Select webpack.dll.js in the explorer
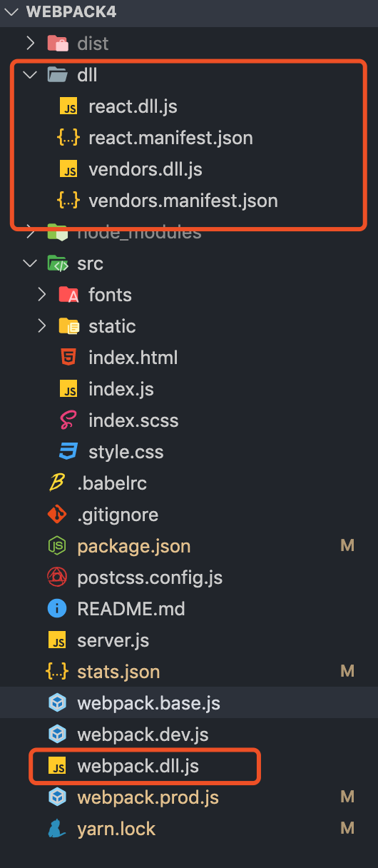The image size is (378, 868). [x=189, y=766]
